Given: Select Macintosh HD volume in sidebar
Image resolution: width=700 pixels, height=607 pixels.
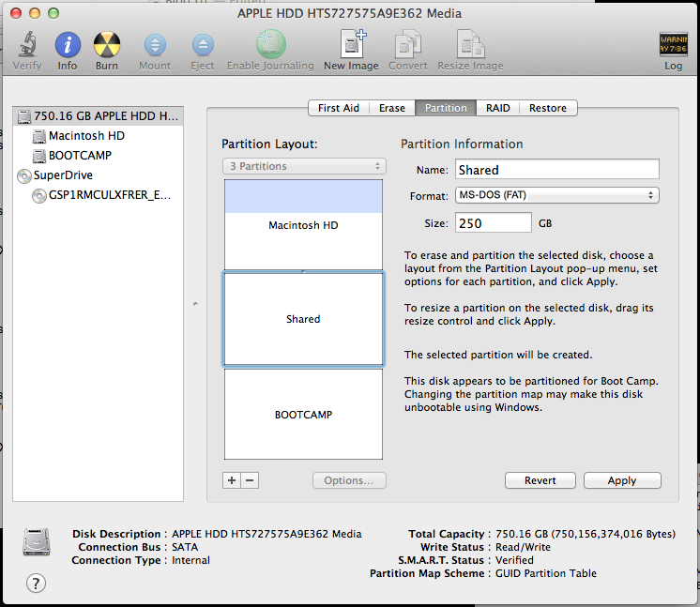Looking at the screenshot, I should coord(99,136).
